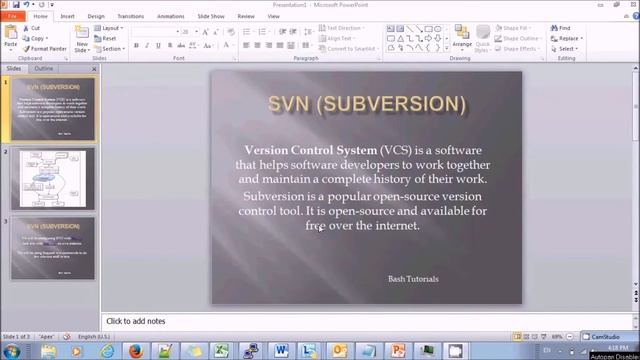This screenshot has height=360, width=640.
Task: Switch to the Insert ribbon tab
Action: click(67, 16)
